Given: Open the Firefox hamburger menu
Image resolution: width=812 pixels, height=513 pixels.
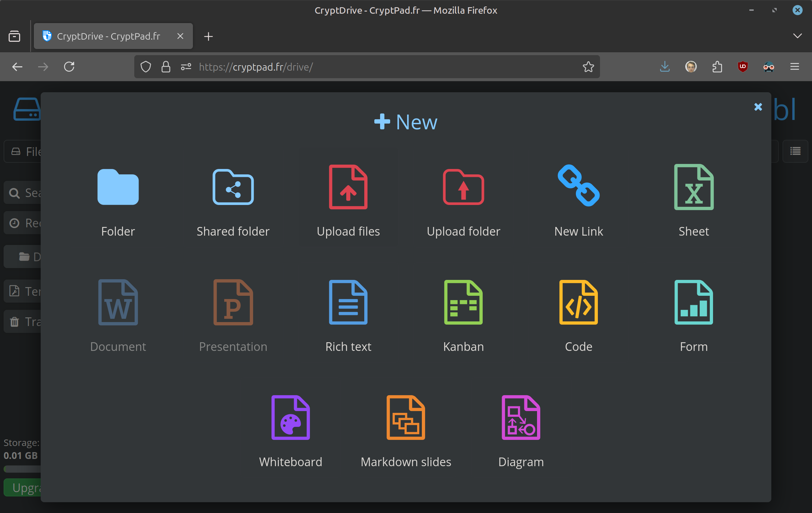Looking at the screenshot, I should click(795, 67).
